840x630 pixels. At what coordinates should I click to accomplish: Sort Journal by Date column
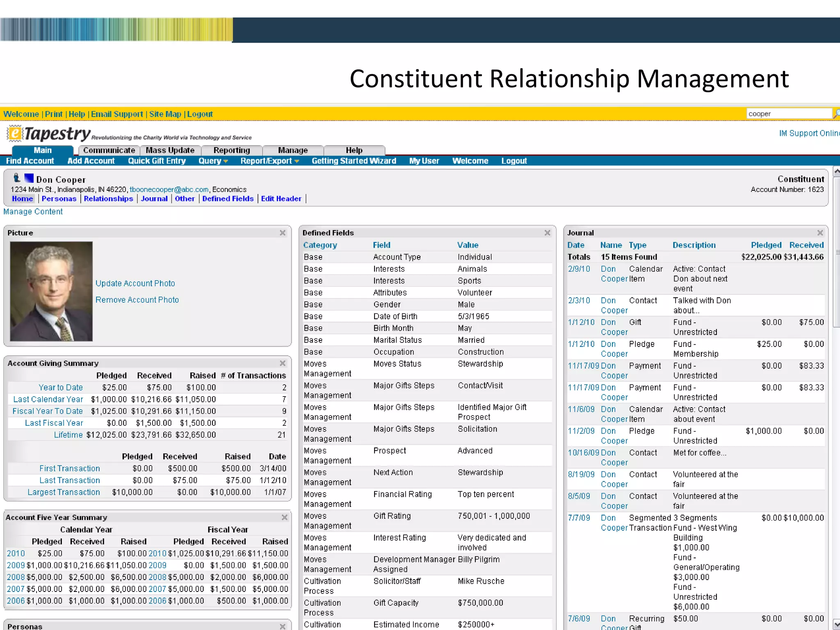[576, 245]
